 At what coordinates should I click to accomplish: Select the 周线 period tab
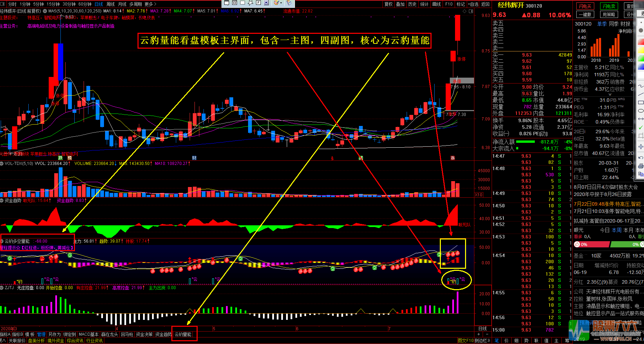click(111, 4)
